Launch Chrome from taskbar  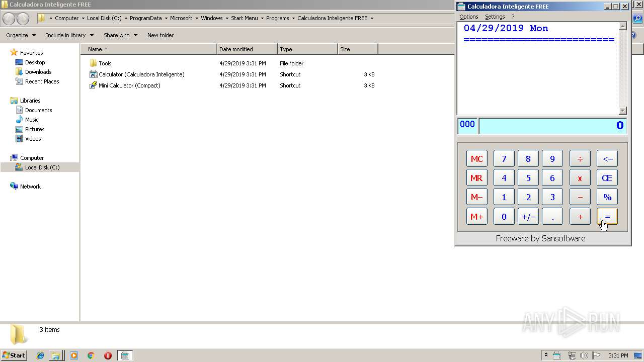91,355
